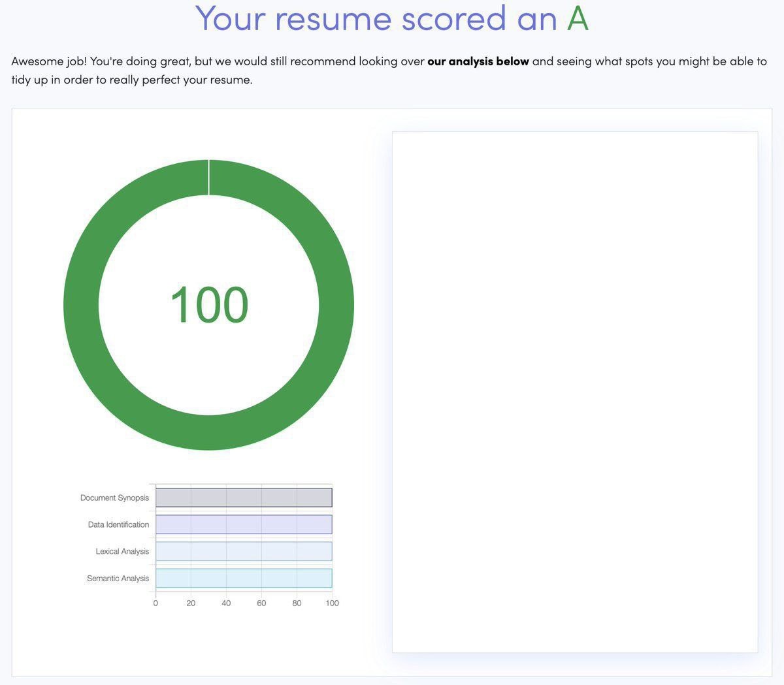Click the 'Document Synopsis' label

(x=114, y=498)
